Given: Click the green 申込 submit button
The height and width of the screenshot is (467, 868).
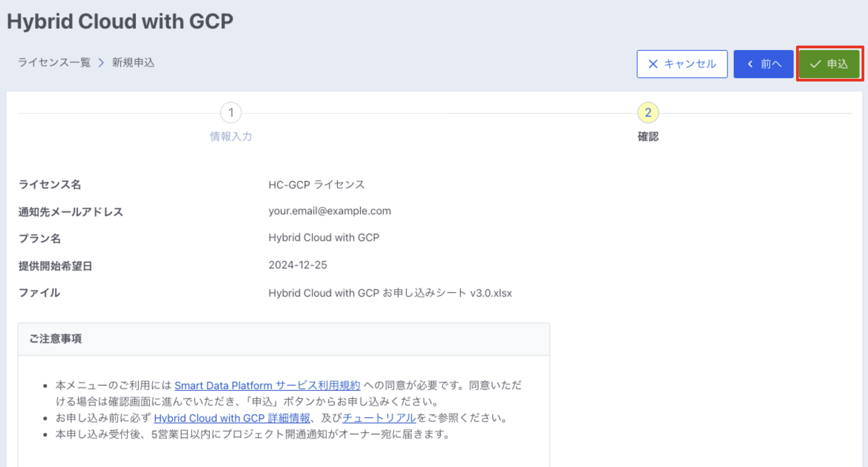Looking at the screenshot, I should coord(829,64).
